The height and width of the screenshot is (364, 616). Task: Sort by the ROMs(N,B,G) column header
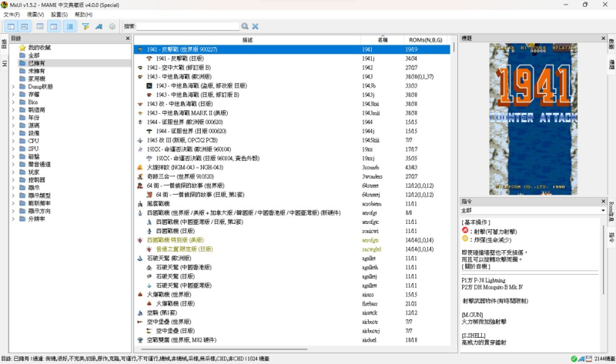point(426,40)
